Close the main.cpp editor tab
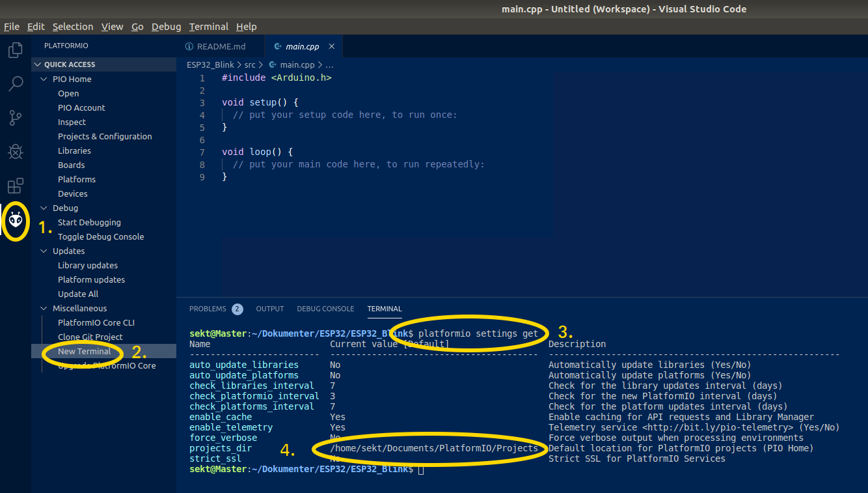The image size is (868, 493). point(332,47)
